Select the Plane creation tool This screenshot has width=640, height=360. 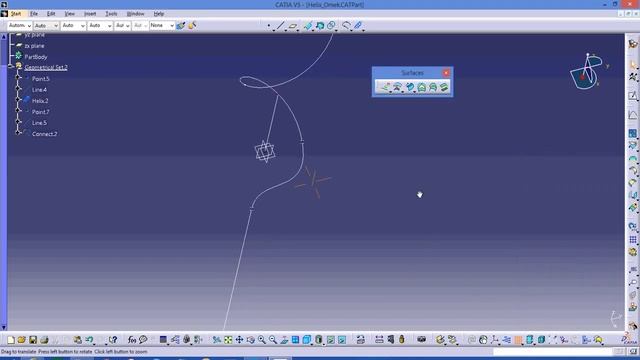coord(293,26)
